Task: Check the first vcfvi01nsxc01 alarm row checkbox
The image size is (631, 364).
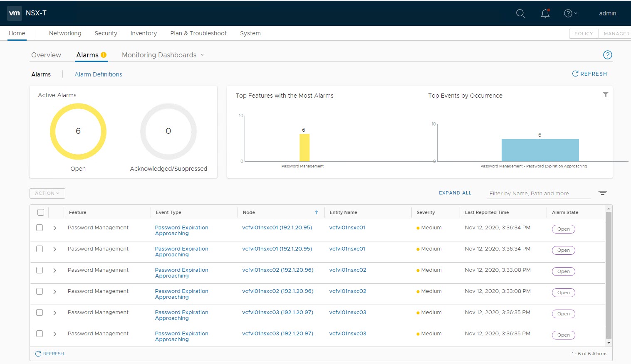Action: pos(40,228)
